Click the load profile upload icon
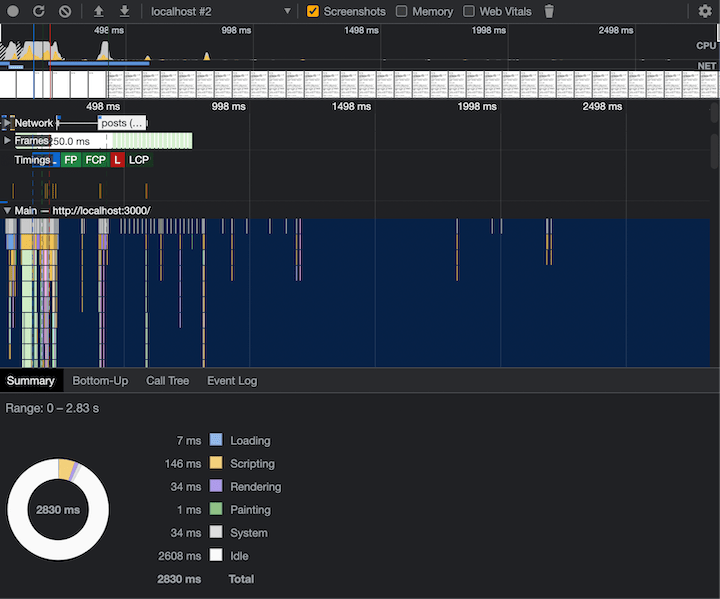 point(98,11)
